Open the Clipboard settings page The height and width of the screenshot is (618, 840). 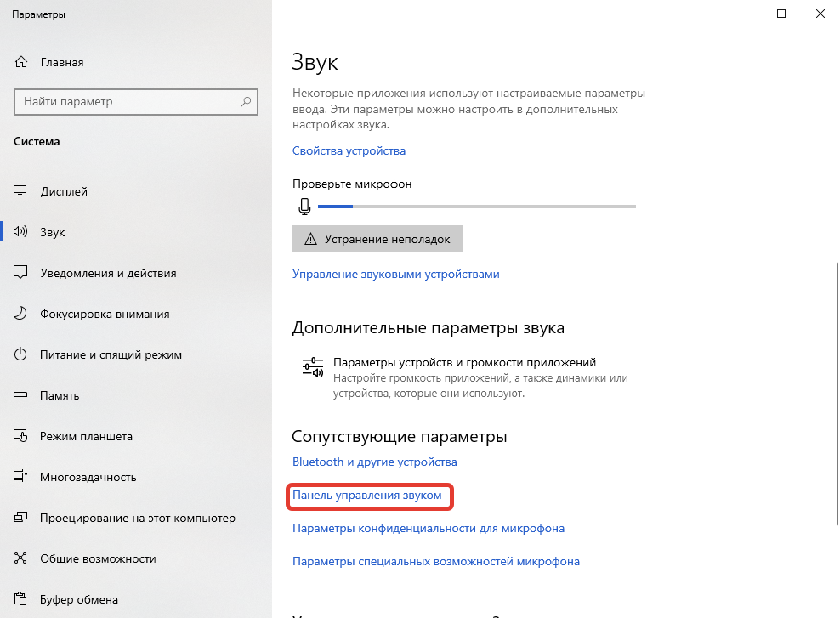click(78, 599)
